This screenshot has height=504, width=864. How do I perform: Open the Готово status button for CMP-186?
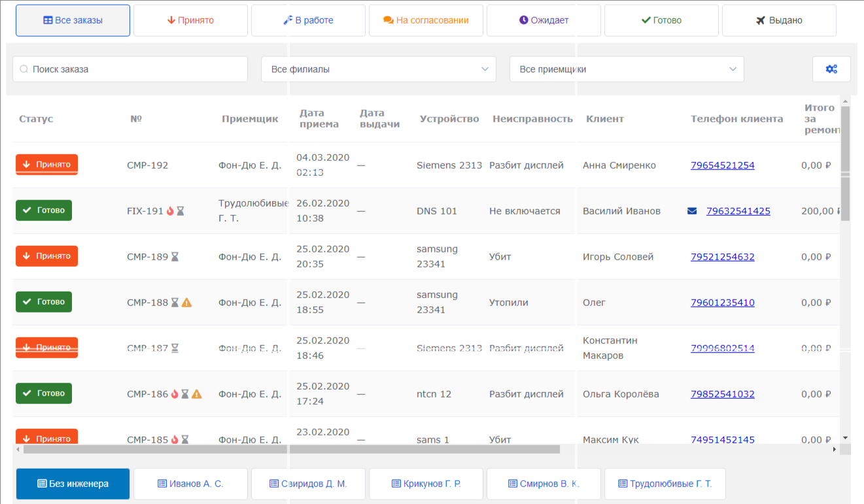pyautogui.click(x=44, y=394)
